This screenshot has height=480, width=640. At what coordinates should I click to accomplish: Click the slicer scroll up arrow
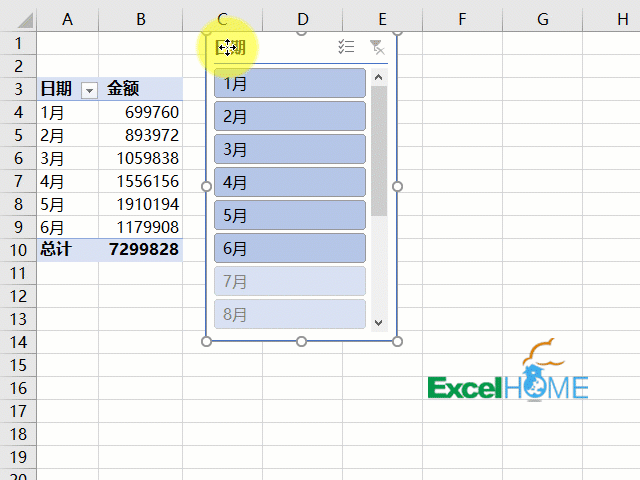pyautogui.click(x=379, y=77)
